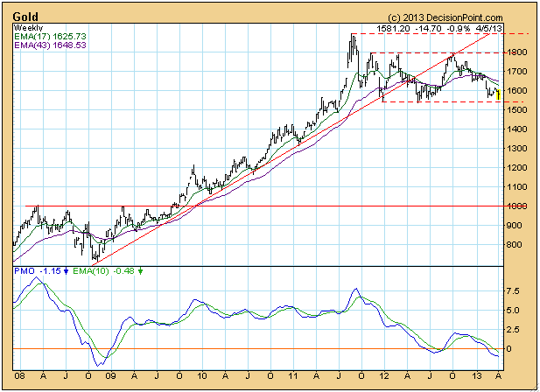Image resolution: width=540 pixels, height=392 pixels.
Task: Click the "1300" price axis label
Action: coord(515,149)
